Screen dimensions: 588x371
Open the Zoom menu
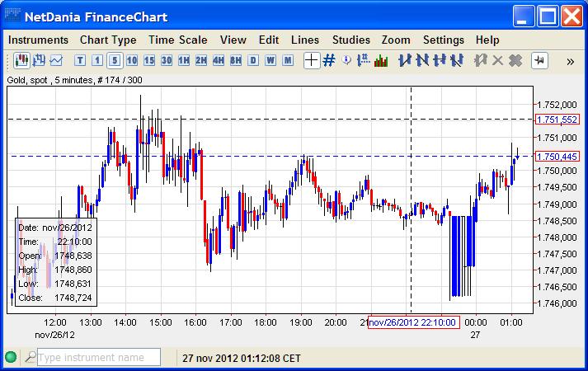(396, 40)
